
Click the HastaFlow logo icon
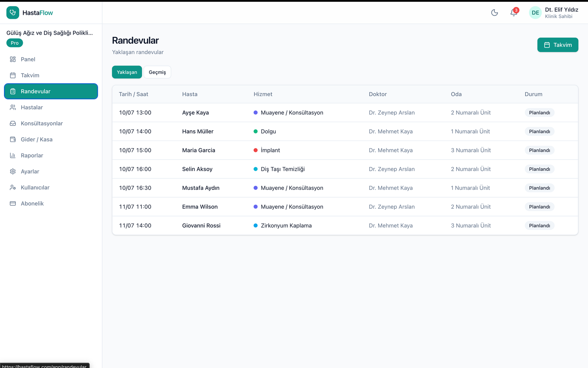[13, 13]
